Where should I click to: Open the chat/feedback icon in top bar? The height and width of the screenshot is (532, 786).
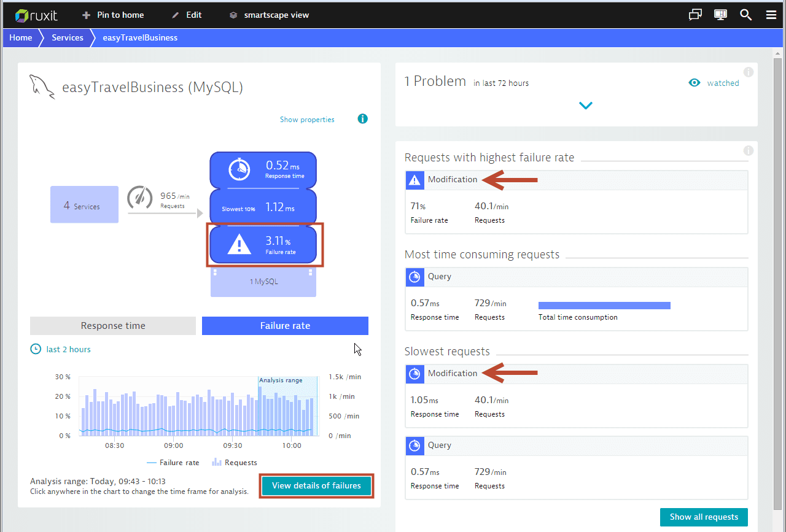695,15
